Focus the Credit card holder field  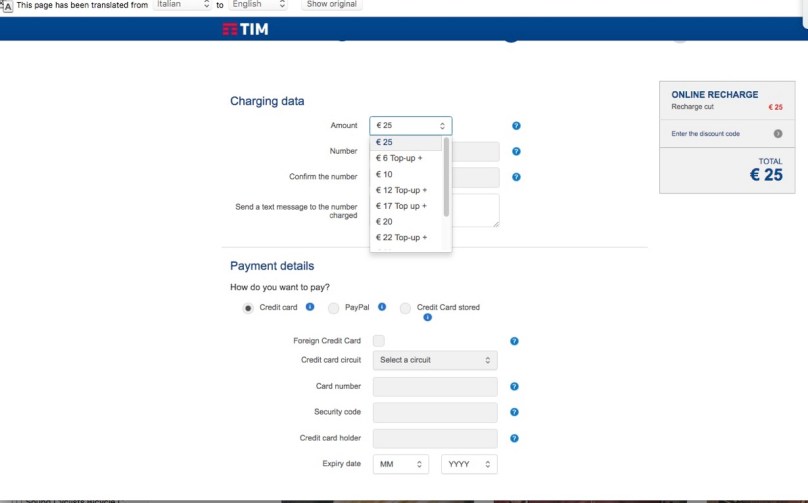(435, 439)
